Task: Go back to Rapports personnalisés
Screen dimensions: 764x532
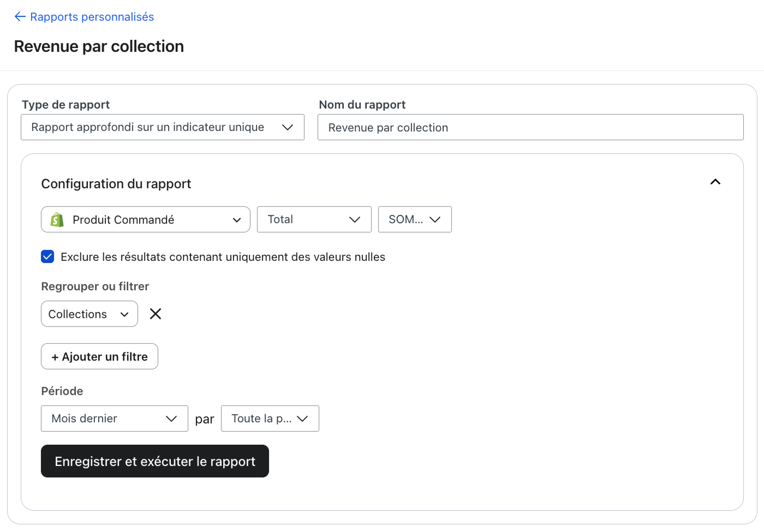Action: [92, 17]
